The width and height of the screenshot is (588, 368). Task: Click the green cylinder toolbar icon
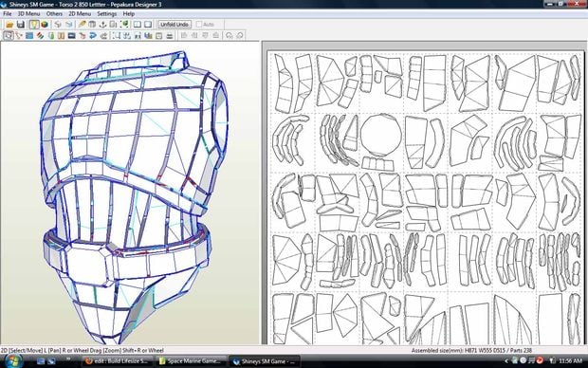coord(51,36)
